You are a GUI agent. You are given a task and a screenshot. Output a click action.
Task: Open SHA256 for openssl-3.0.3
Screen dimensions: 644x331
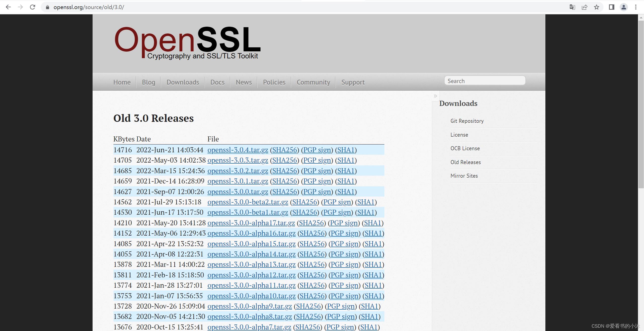point(285,160)
